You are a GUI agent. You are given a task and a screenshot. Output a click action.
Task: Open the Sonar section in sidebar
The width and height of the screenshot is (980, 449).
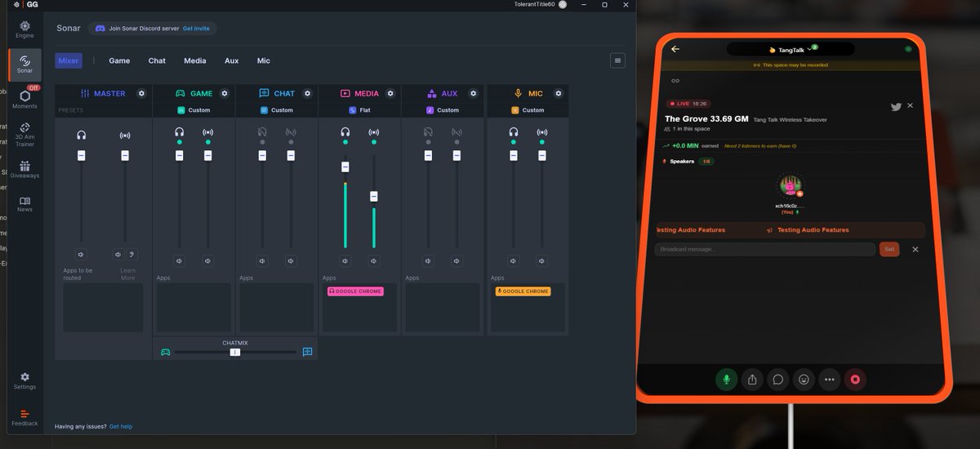pyautogui.click(x=24, y=64)
